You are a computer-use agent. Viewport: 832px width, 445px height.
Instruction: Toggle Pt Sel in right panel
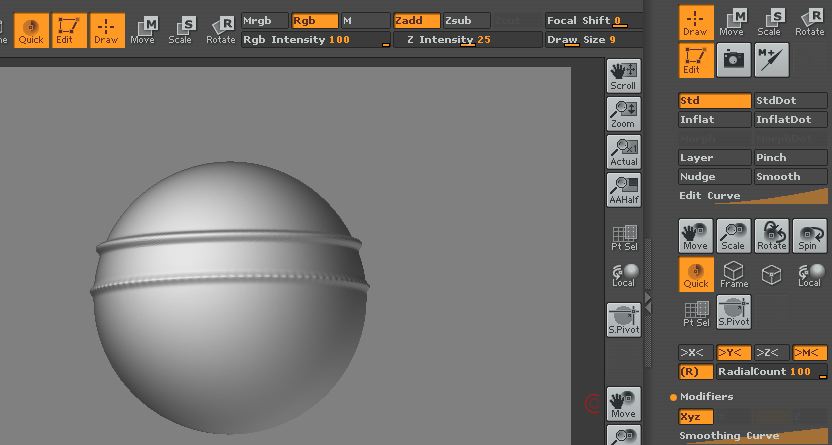[x=696, y=313]
